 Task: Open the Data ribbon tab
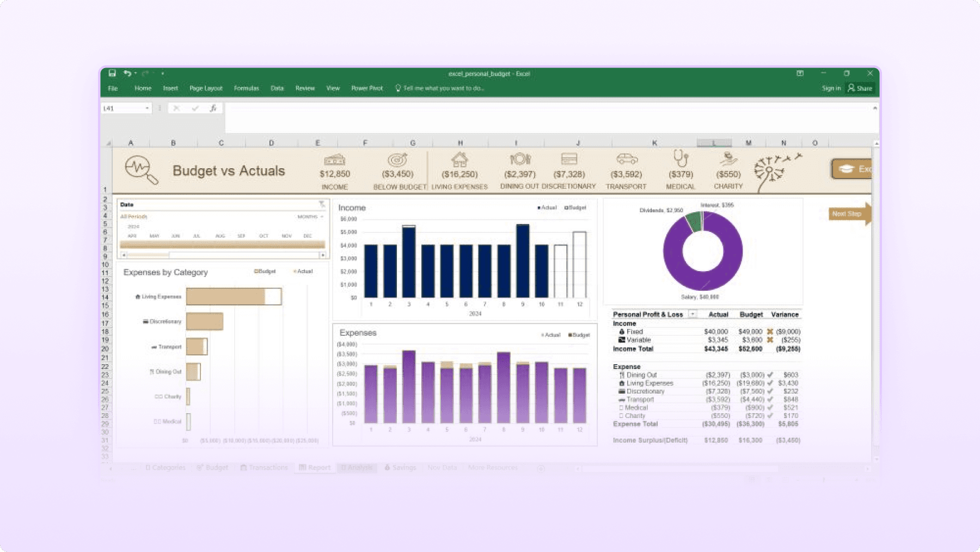277,88
